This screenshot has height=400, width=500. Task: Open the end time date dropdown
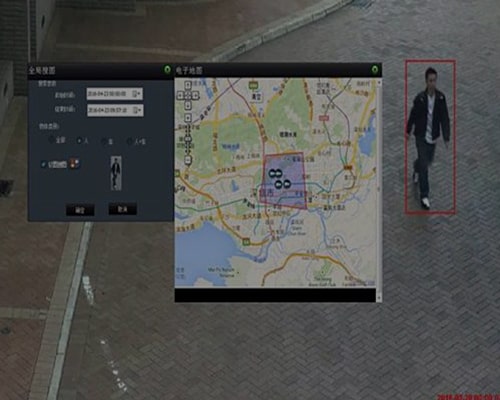pos(137,110)
